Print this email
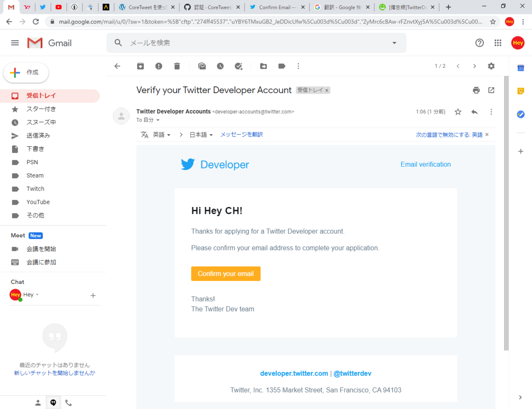532x409 pixels. [476, 90]
